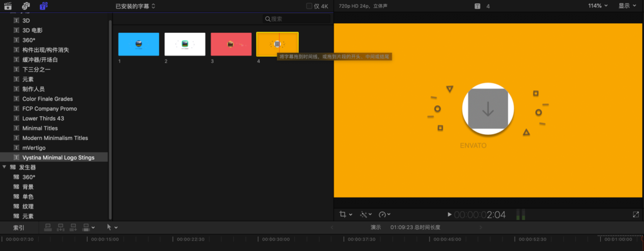Go forward in timeline history
This screenshot has height=251, width=644.
pos(481,228)
